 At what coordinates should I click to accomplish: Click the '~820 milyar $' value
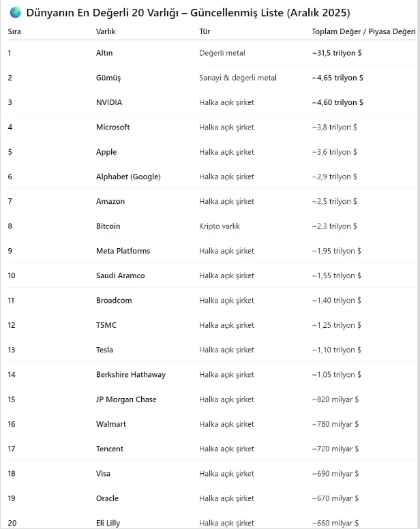coord(335,399)
